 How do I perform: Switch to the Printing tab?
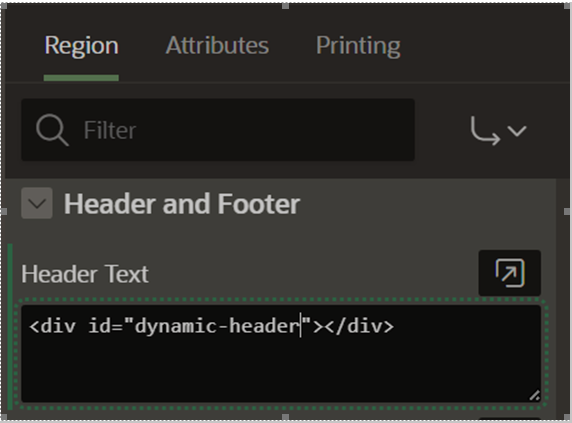click(358, 46)
